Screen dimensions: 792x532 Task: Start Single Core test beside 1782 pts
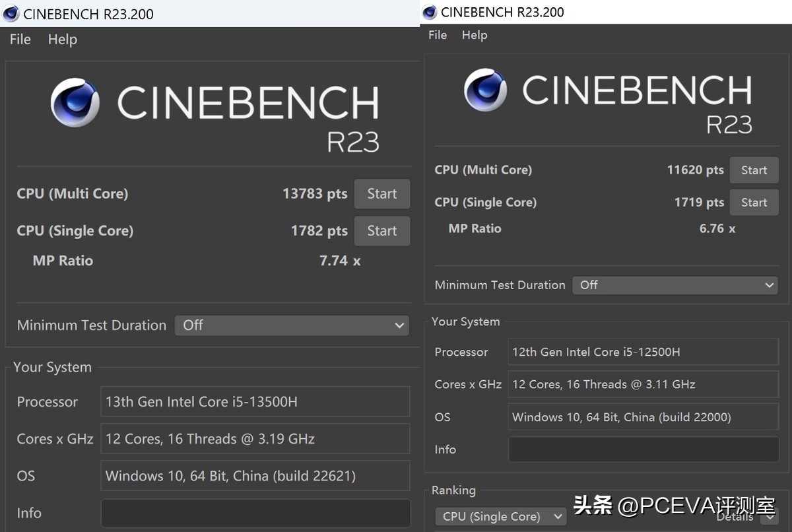(381, 231)
